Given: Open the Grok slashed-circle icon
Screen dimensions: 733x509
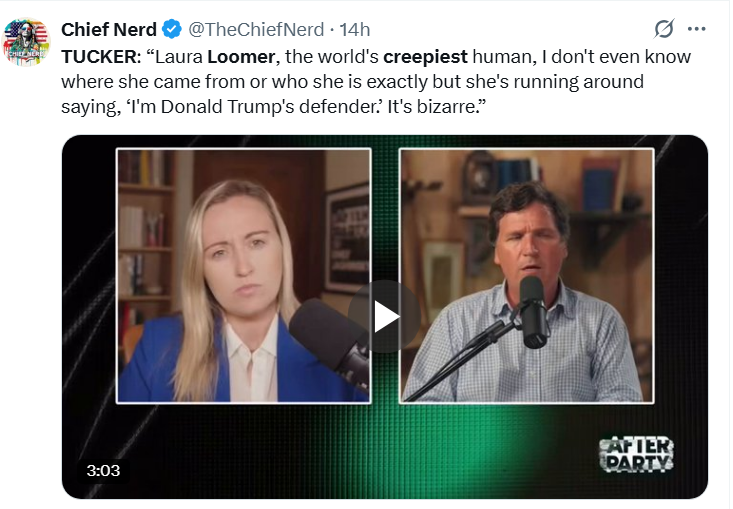Looking at the screenshot, I should (662, 29).
